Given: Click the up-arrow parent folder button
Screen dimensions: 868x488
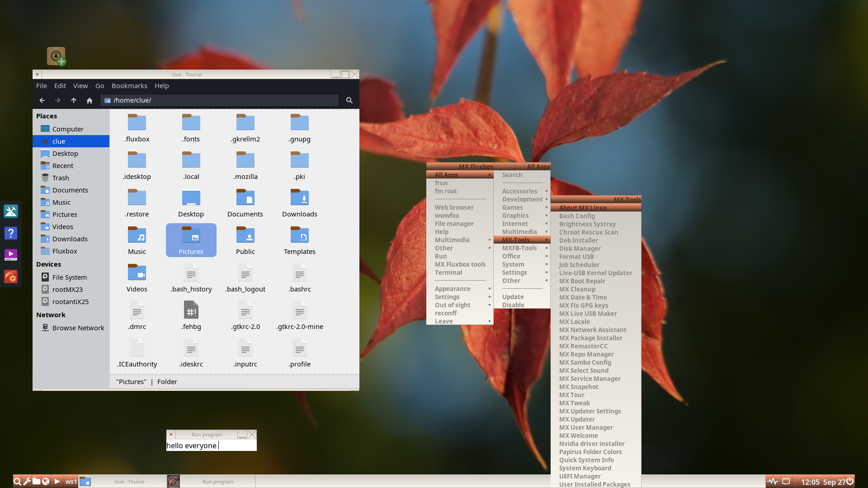Looking at the screenshot, I should pyautogui.click(x=74, y=100).
